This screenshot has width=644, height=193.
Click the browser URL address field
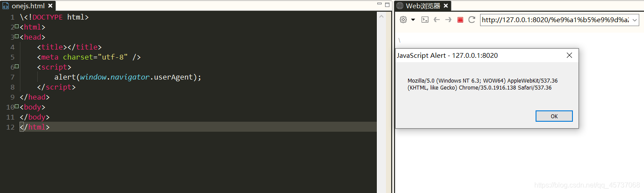(556, 20)
